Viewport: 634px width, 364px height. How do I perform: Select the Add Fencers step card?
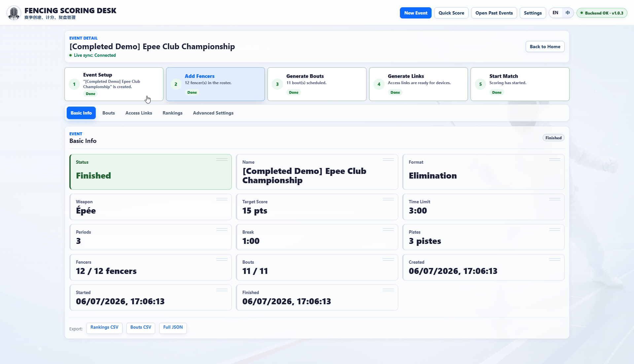pos(215,84)
